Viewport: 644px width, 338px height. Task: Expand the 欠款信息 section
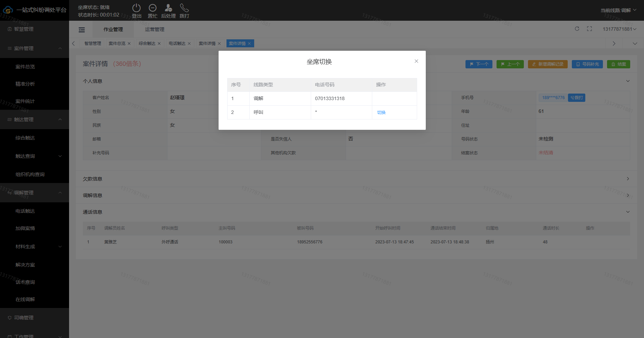pyautogui.click(x=628, y=179)
